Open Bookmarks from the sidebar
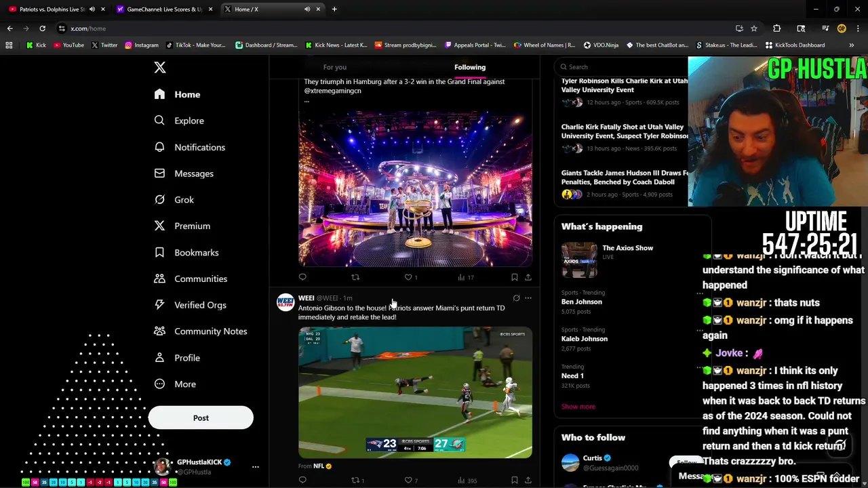The width and height of the screenshot is (868, 488). 186,252
